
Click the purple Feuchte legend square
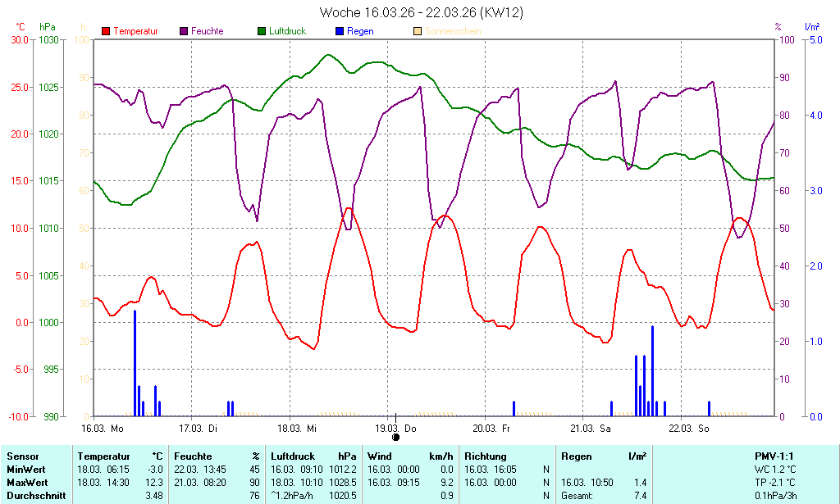(x=184, y=31)
